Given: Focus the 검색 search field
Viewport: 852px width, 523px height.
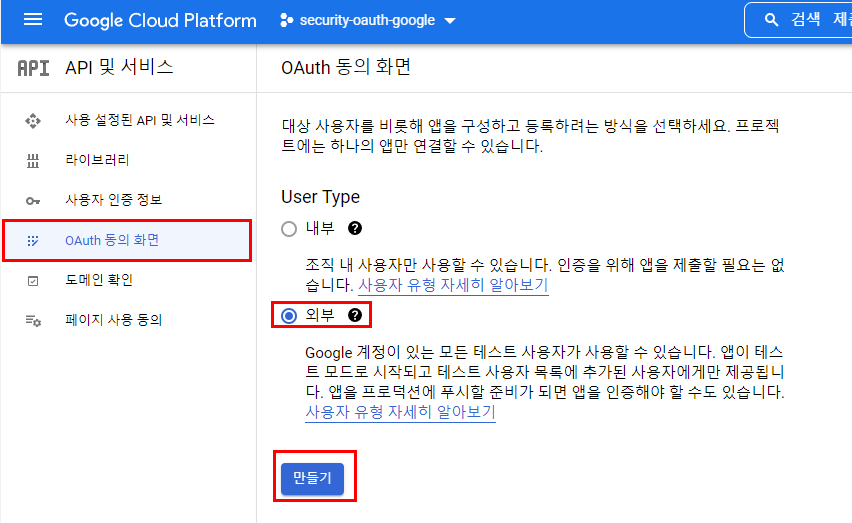Looking at the screenshot, I should point(798,20).
